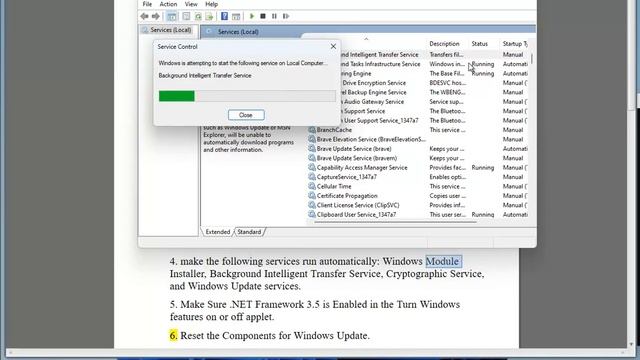Pause the service with the pause icon
Image resolution: width=640 pixels, height=360 pixels.
tap(274, 16)
